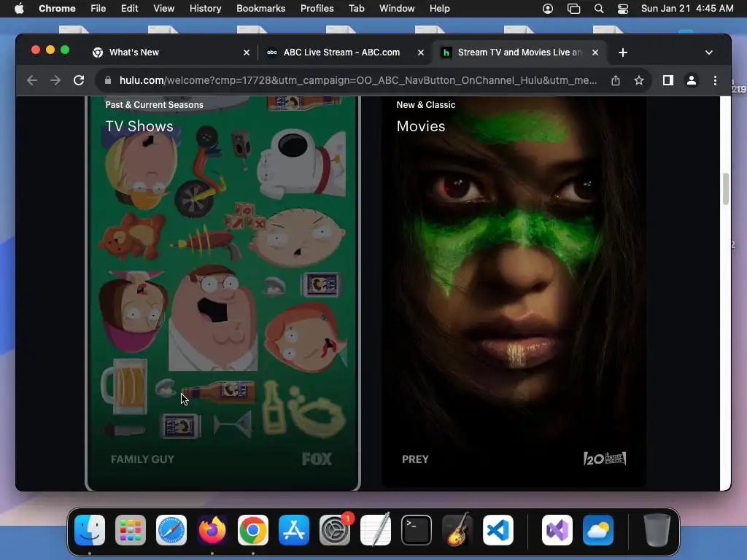This screenshot has width=747, height=560.
Task: Click the TV Shows heading
Action: pos(139,126)
